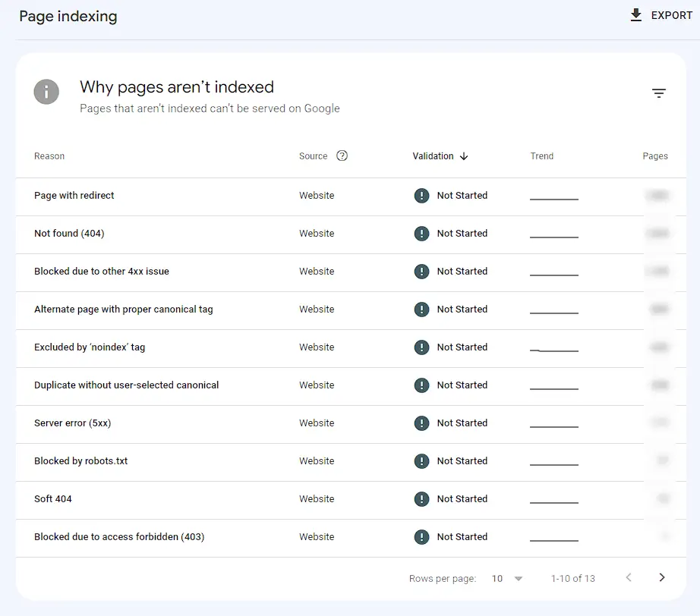Select Excluded by 'noindex' tag row
This screenshot has height=616, width=700.
coord(351,348)
